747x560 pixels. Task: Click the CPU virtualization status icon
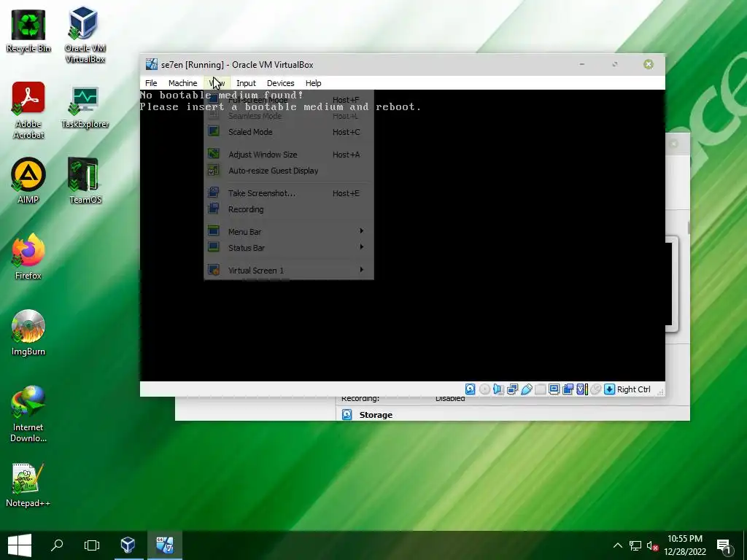tap(582, 389)
